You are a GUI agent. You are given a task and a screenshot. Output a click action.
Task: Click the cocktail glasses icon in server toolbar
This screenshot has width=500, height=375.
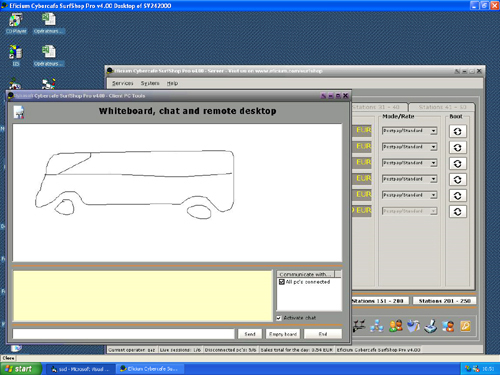point(359,326)
